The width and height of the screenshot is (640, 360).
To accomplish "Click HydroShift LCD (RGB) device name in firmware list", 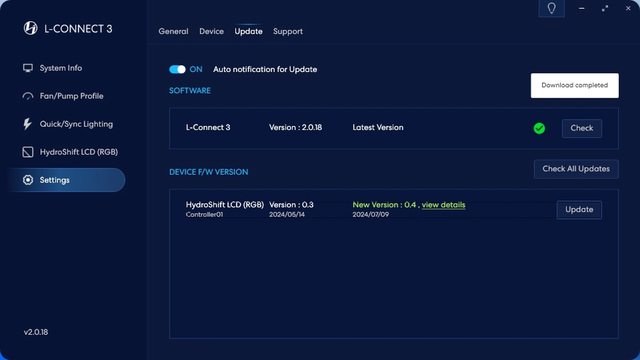I will point(224,205).
